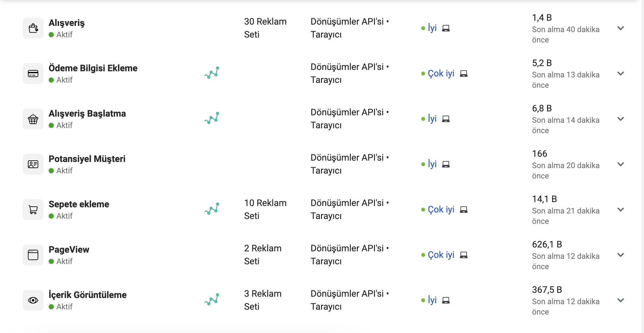Click the contact card icon for Potansiyel Müşteri
644x333 pixels.
click(x=33, y=164)
